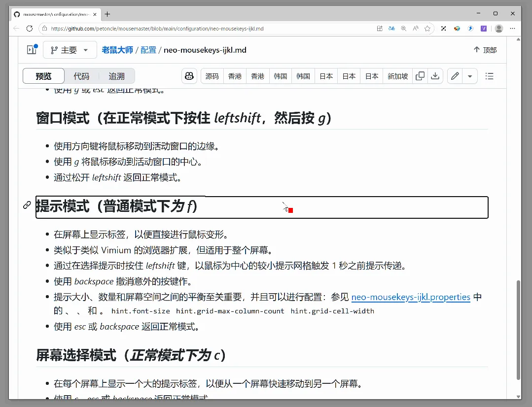Open the document outline list icon
Viewport: 532px width, 407px height.
pyautogui.click(x=489, y=76)
